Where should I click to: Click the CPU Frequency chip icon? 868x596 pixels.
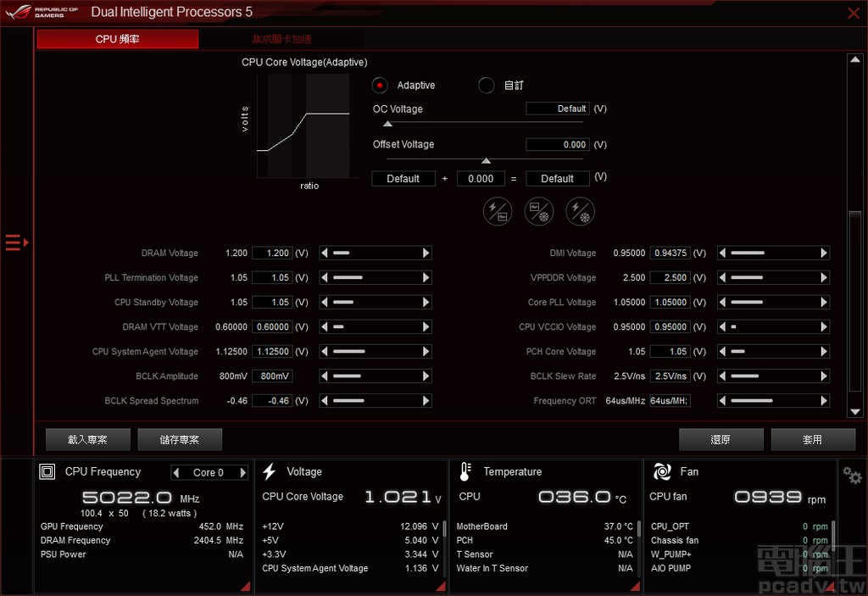[47, 472]
